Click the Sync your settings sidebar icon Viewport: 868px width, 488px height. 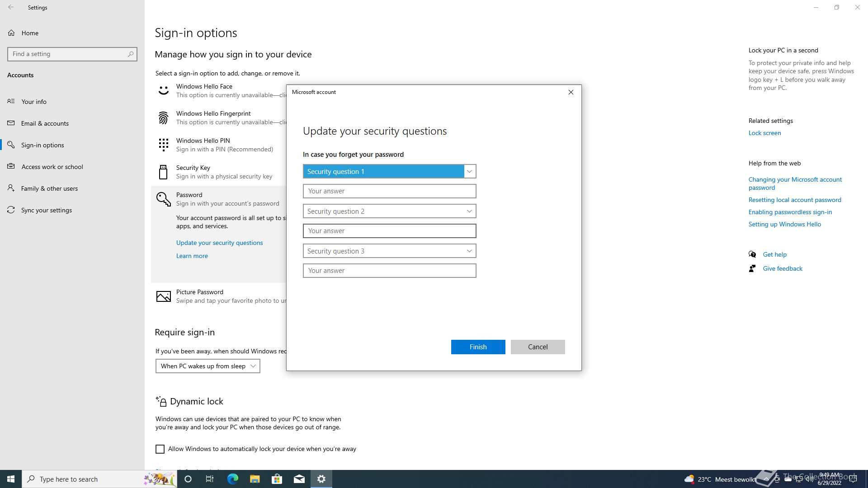[11, 210]
